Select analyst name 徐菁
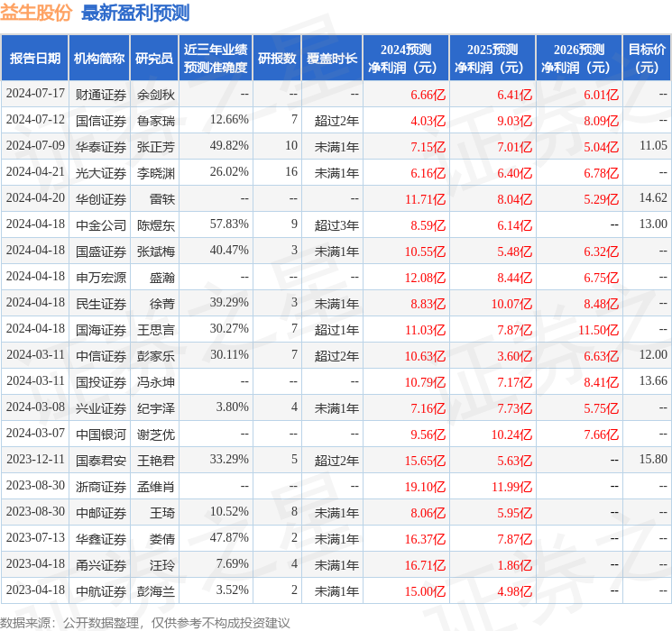 [x=162, y=304]
